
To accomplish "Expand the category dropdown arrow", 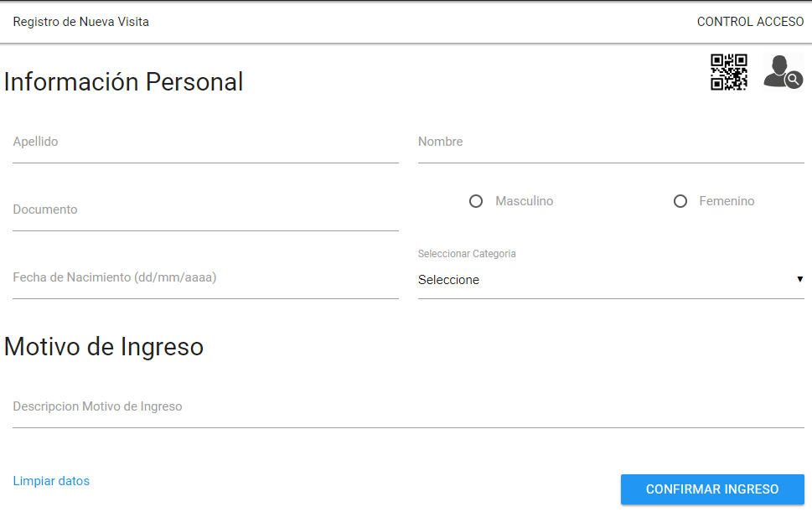I will [799, 279].
